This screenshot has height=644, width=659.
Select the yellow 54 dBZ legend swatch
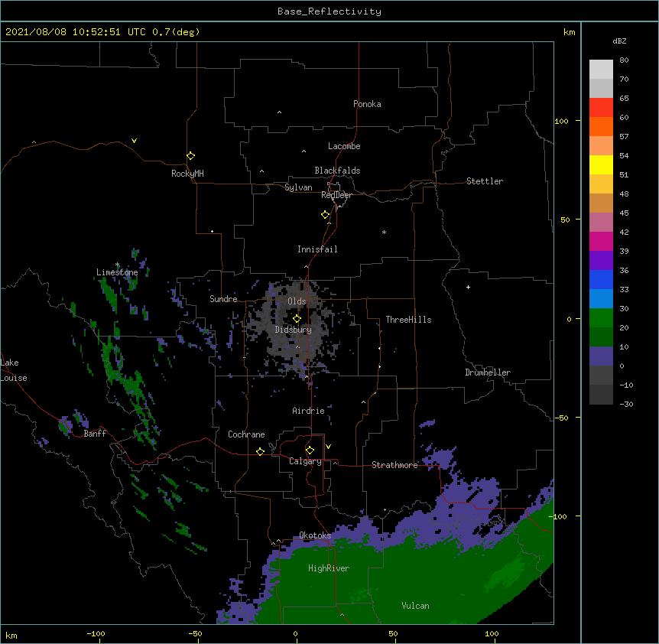[601, 164]
